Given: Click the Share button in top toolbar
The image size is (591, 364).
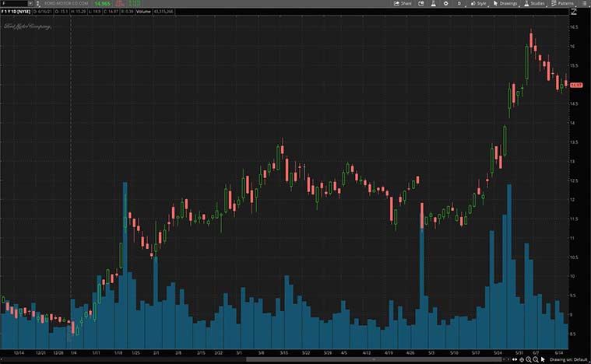Looking at the screenshot, I should pyautogui.click(x=403, y=4).
